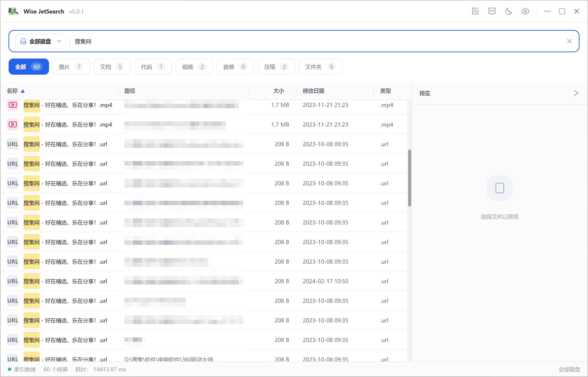The width and height of the screenshot is (588, 377).
Task: Click URL icon of first .url row
Action: tap(13, 144)
